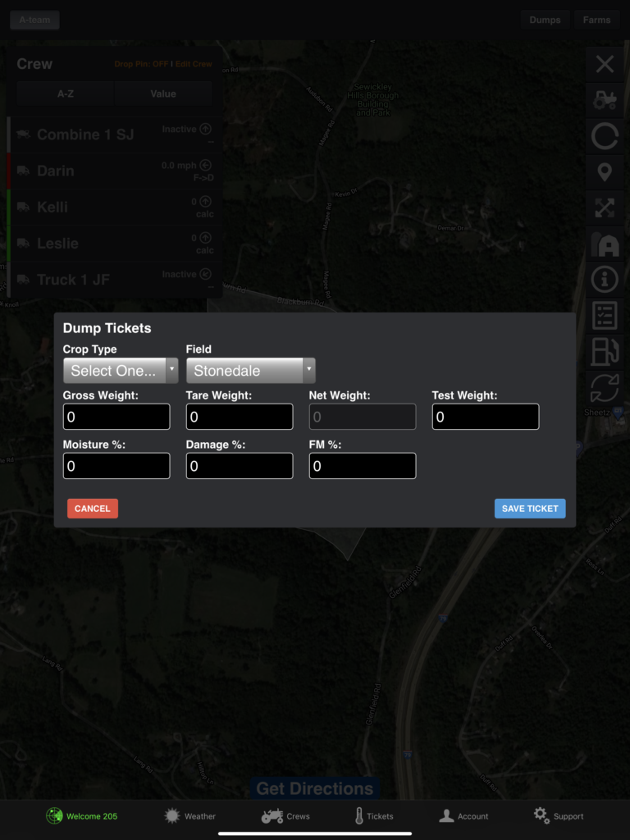Toggle Drop Pin: OFF
This screenshot has height=840, width=630.
coord(141,64)
